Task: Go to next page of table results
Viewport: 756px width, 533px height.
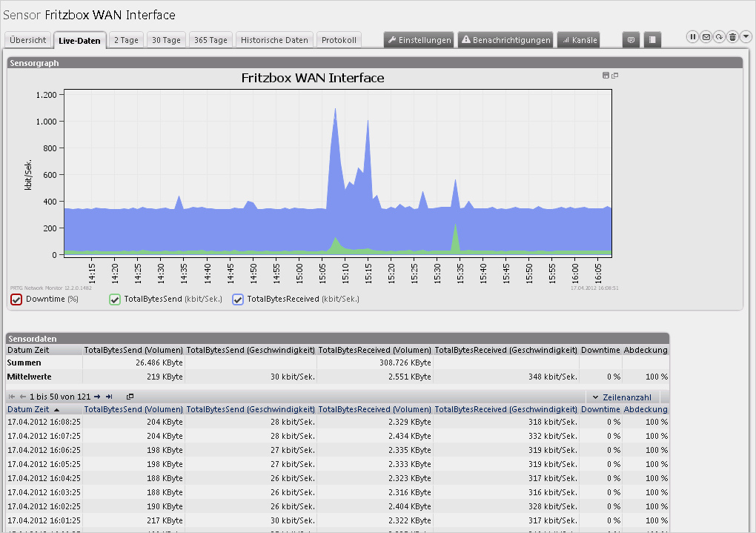Action: (x=97, y=397)
